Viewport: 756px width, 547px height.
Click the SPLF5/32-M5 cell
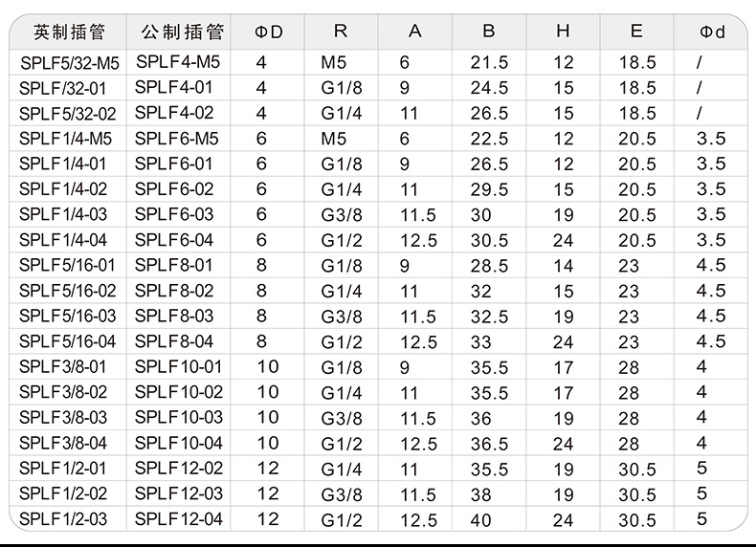(x=69, y=63)
